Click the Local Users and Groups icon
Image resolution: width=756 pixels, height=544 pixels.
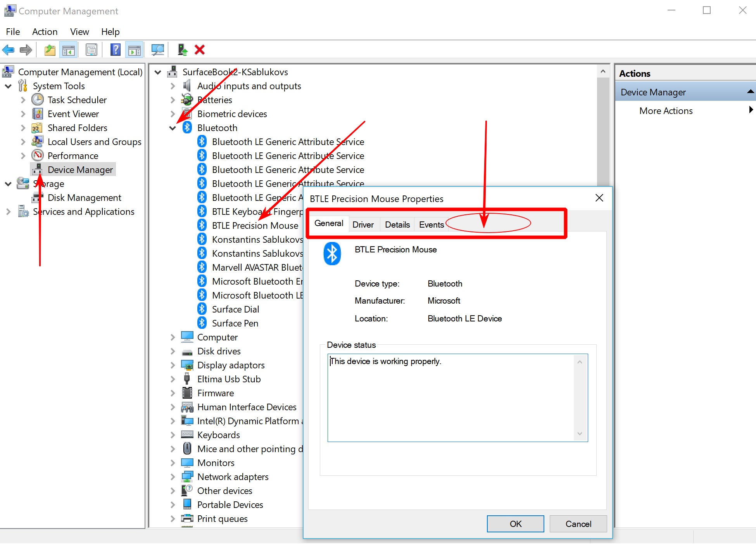tap(38, 142)
